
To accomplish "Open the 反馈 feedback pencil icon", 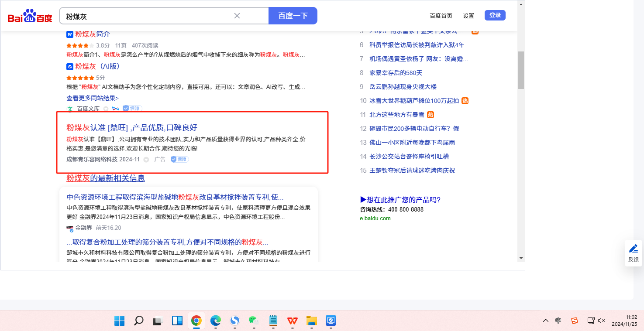I will coord(633,249).
